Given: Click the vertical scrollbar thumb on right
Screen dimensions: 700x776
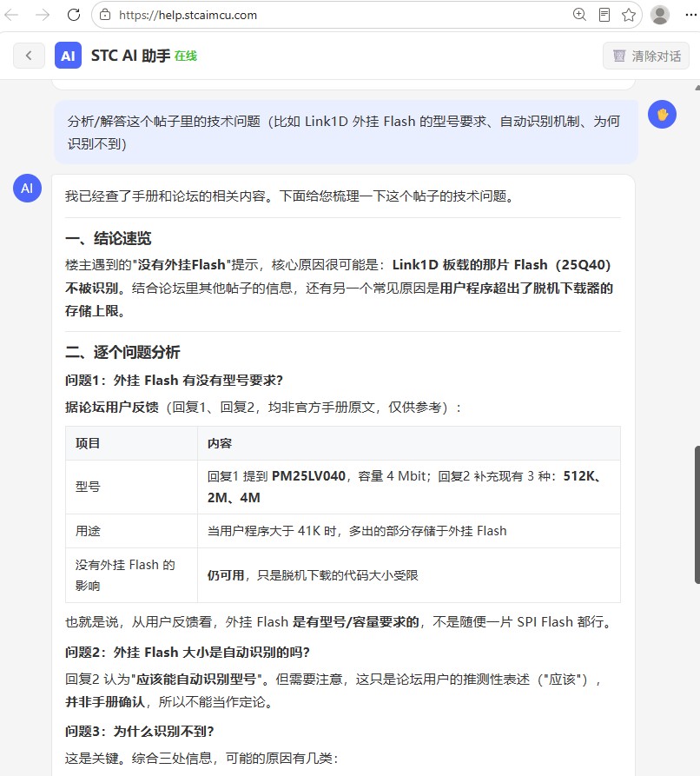Looking at the screenshot, I should 697,514.
